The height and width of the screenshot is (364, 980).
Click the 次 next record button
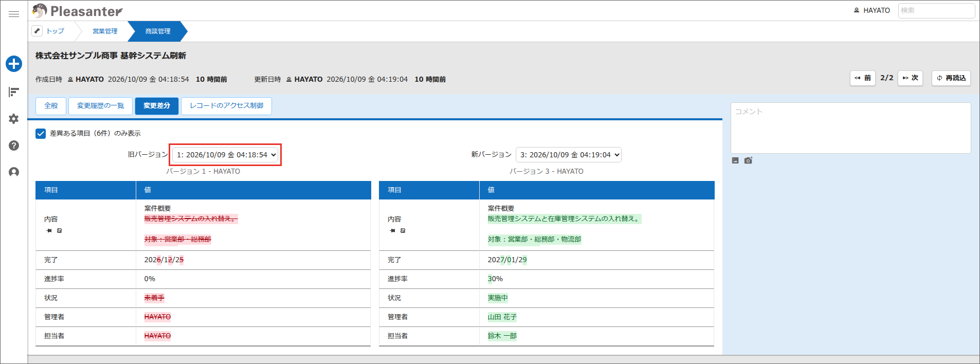[x=911, y=78]
